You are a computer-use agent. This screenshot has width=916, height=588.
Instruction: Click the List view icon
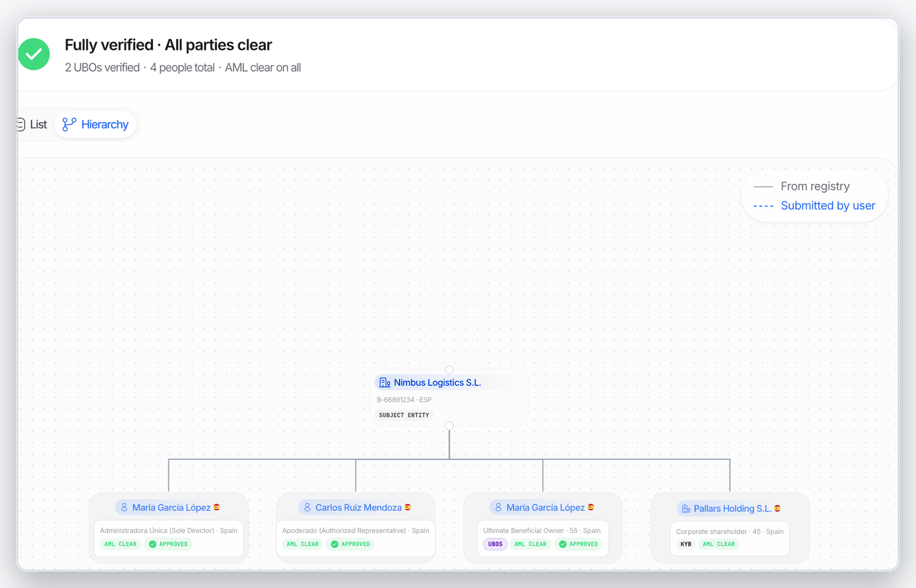click(x=21, y=124)
